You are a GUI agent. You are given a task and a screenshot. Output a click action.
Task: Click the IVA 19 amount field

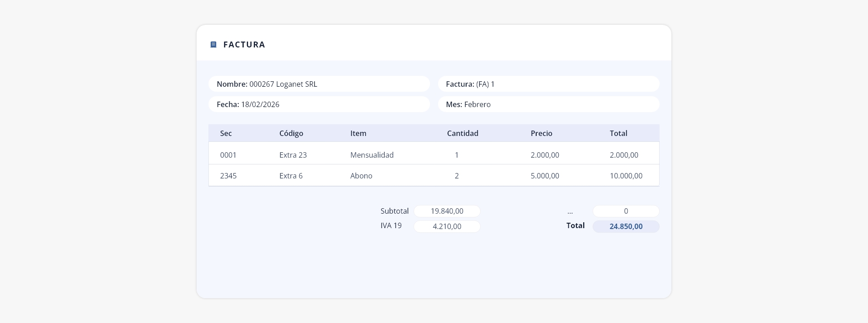[447, 226]
